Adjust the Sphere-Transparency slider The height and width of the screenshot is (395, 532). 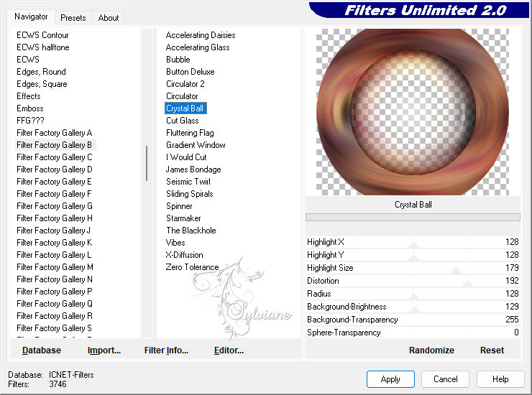413,333
